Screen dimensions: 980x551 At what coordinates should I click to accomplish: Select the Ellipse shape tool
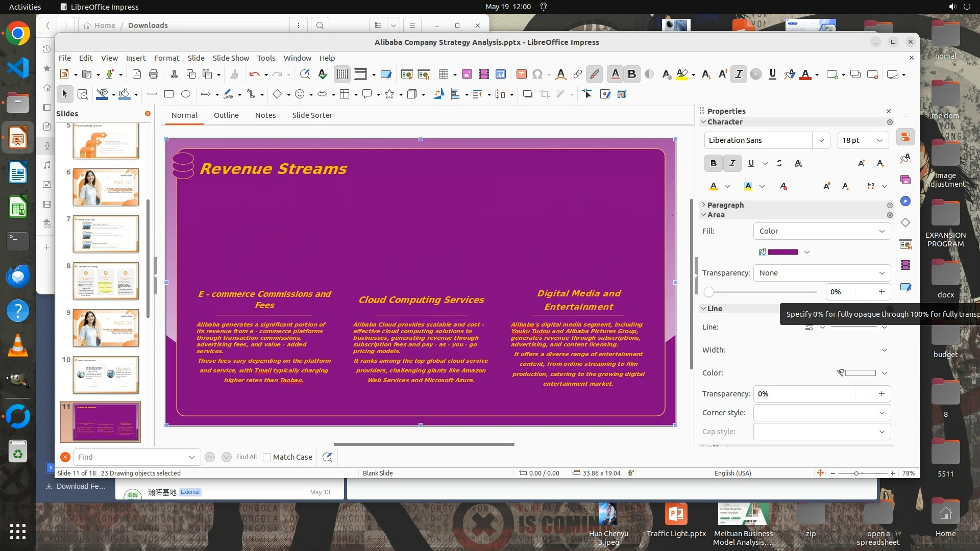186,94
